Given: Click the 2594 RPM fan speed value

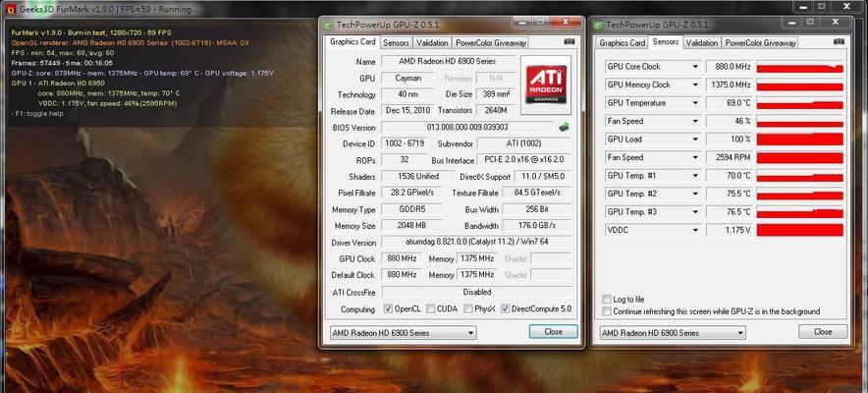Looking at the screenshot, I should tap(730, 158).
